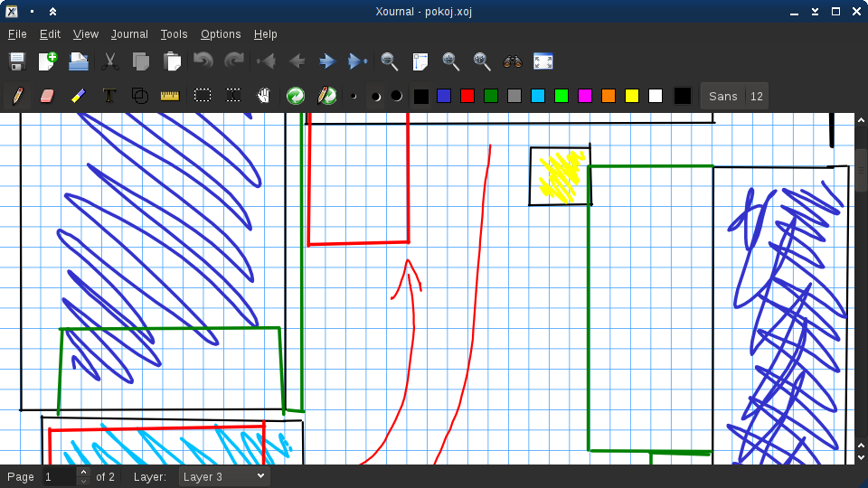Image resolution: width=868 pixels, height=488 pixels.
Task: Click the Paste clipboard icon
Action: pyautogui.click(x=172, y=61)
